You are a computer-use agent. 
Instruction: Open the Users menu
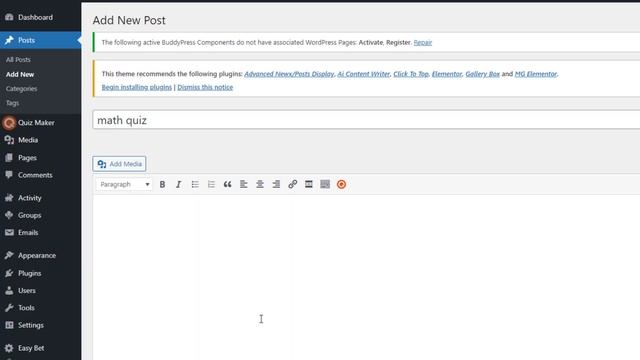pyautogui.click(x=27, y=291)
